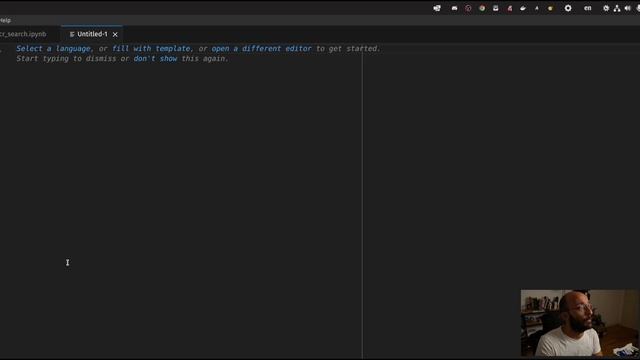Click the webcam video overlay
The height and width of the screenshot is (360, 640).
tap(580, 323)
